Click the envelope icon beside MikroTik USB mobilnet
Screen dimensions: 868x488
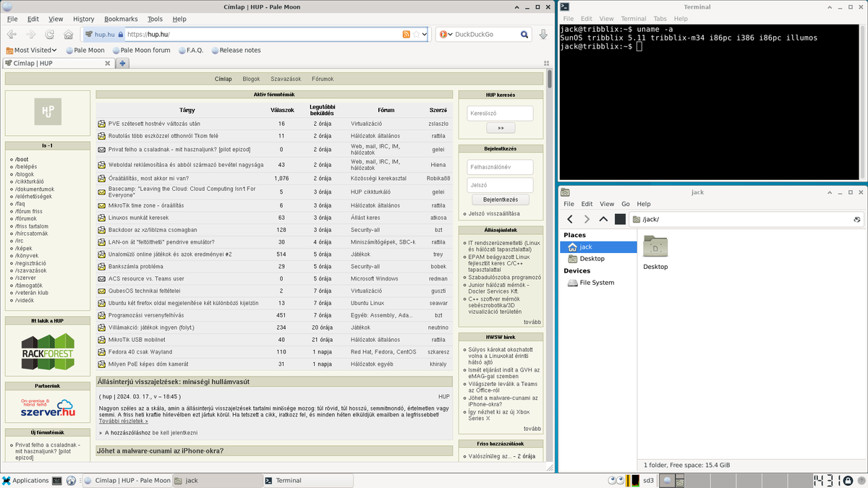(x=102, y=340)
